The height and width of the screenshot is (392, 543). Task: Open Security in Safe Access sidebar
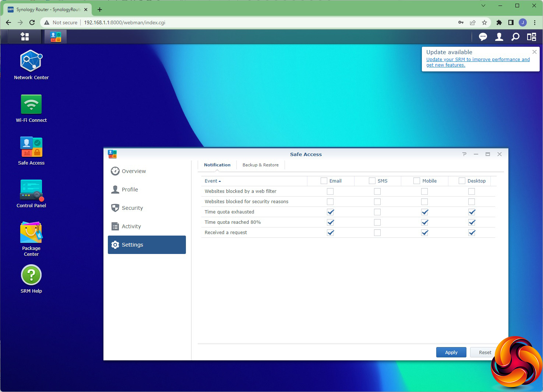tap(147, 208)
